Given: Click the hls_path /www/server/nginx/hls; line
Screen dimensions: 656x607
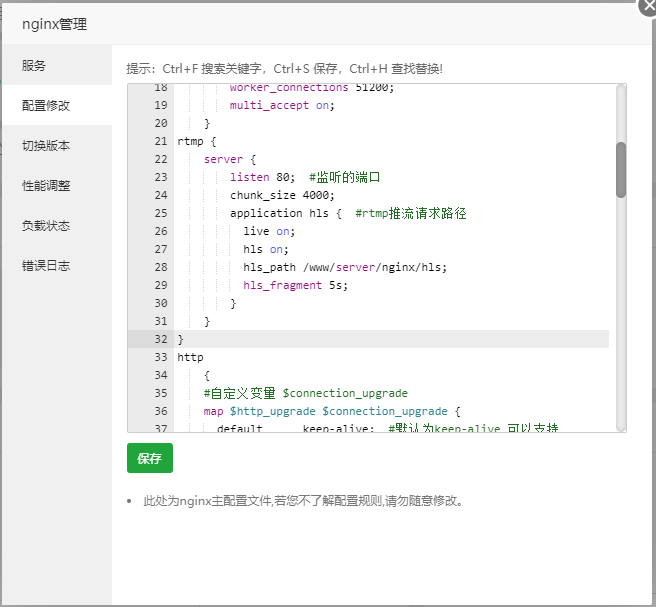Looking at the screenshot, I should point(345,267).
